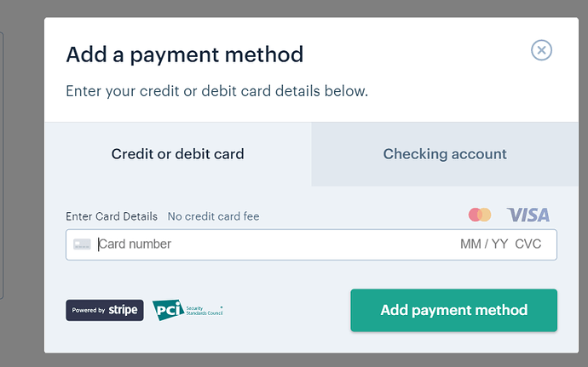Click the teal PCI logo mark
The width and height of the screenshot is (588, 367).
[168, 310]
